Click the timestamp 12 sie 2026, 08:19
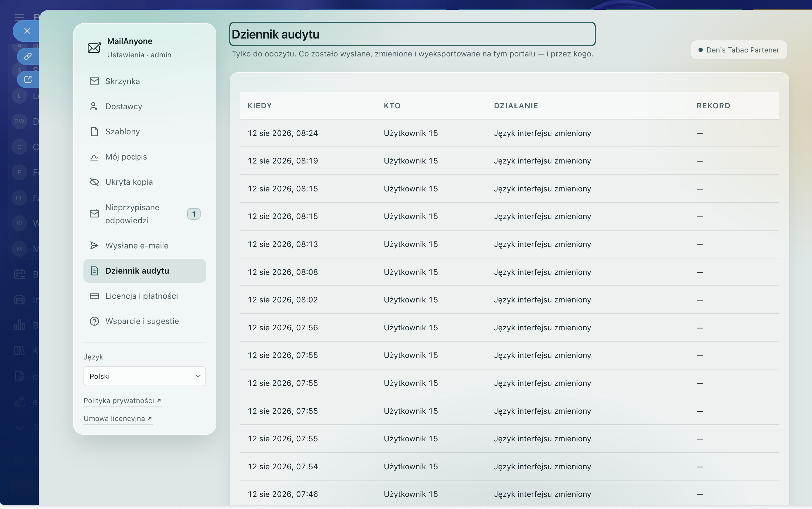 pyautogui.click(x=283, y=161)
